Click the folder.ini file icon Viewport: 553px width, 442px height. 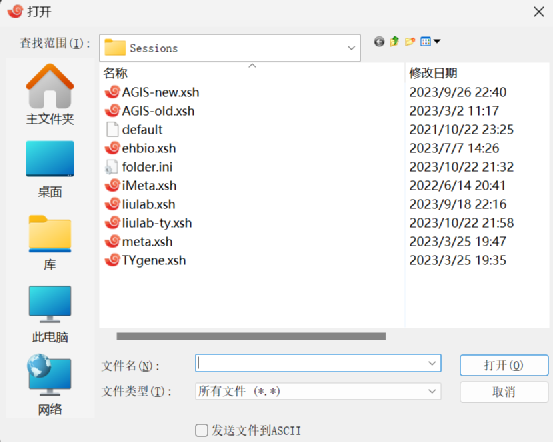(112, 167)
